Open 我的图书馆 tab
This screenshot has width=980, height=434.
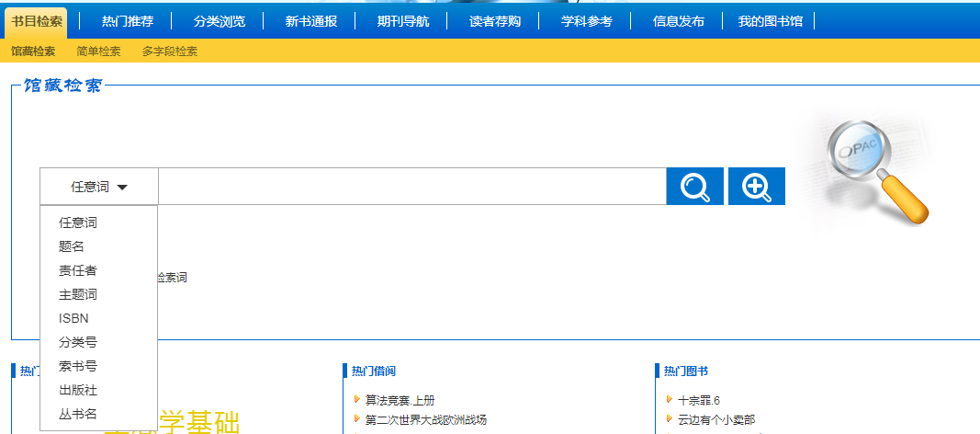pos(770,22)
